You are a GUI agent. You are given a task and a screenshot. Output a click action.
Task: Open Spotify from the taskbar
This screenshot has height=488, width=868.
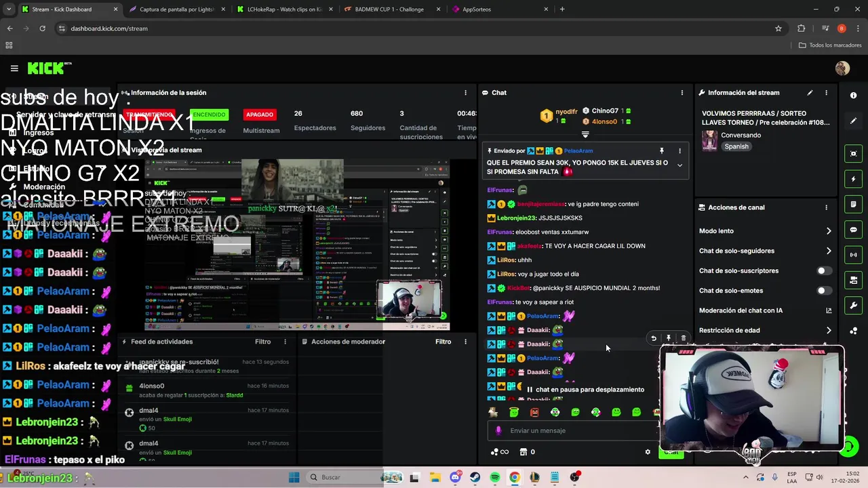tap(495, 477)
